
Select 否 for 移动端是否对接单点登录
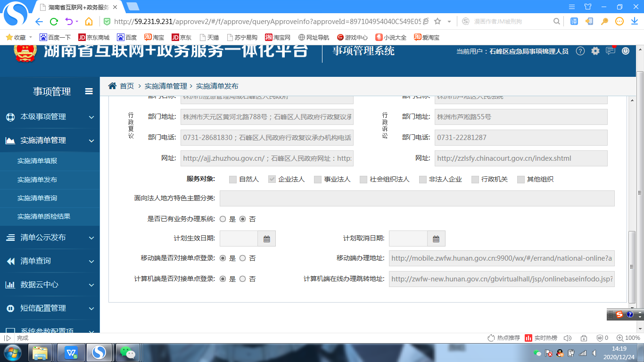tap(243, 258)
